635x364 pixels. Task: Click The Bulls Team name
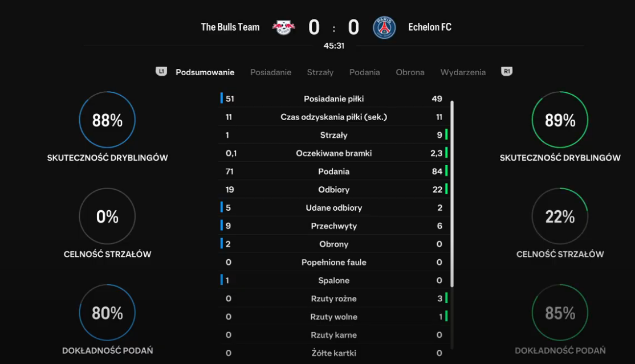230,27
